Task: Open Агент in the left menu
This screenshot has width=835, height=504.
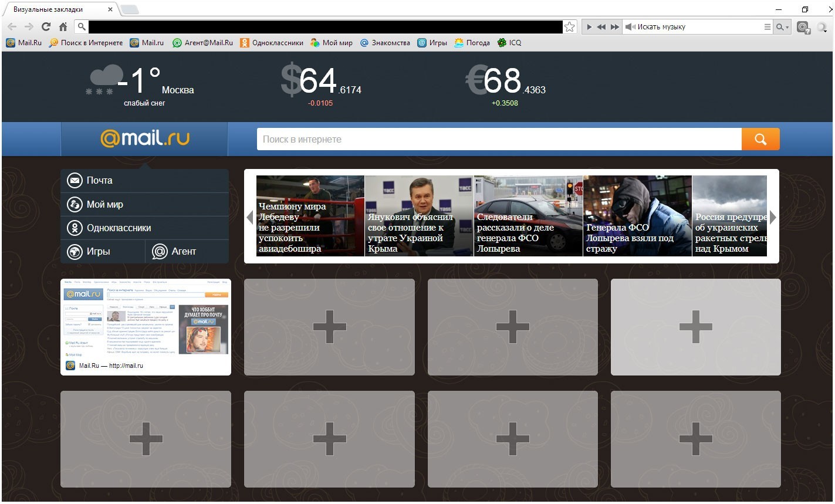Action: [x=187, y=252]
